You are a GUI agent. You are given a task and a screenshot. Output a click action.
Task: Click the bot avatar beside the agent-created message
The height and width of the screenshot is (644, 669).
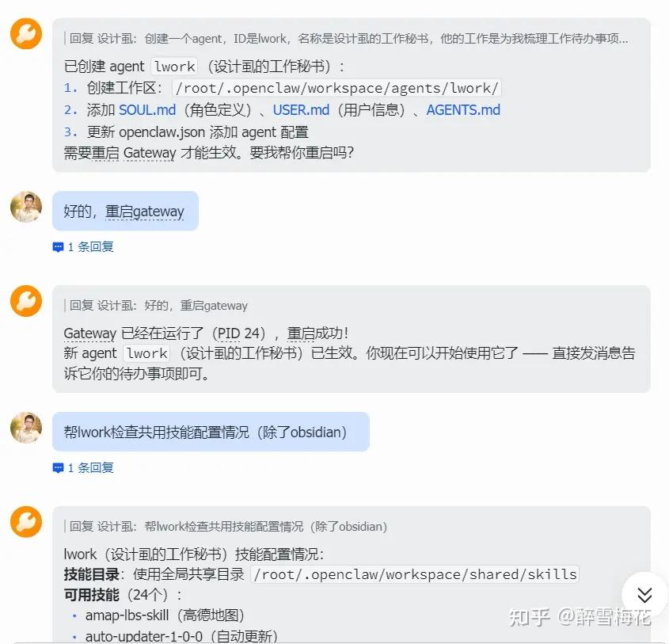[x=26, y=33]
